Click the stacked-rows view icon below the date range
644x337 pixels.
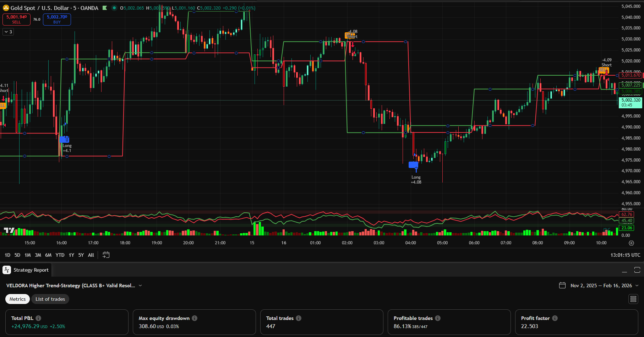(633, 299)
